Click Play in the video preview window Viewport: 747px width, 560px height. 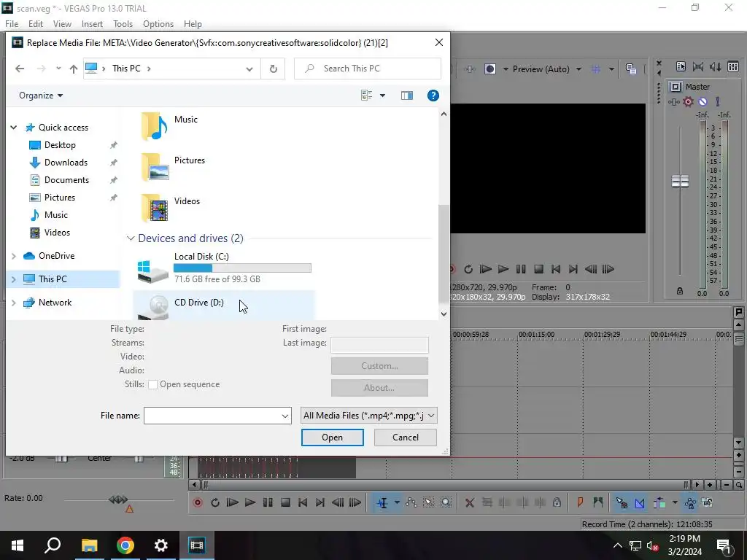[503, 269]
